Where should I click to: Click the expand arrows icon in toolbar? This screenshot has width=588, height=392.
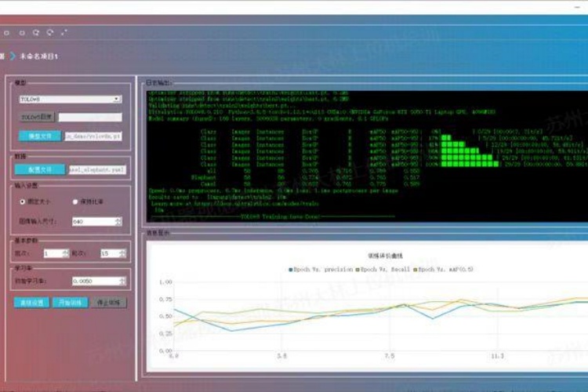pyautogui.click(x=64, y=33)
